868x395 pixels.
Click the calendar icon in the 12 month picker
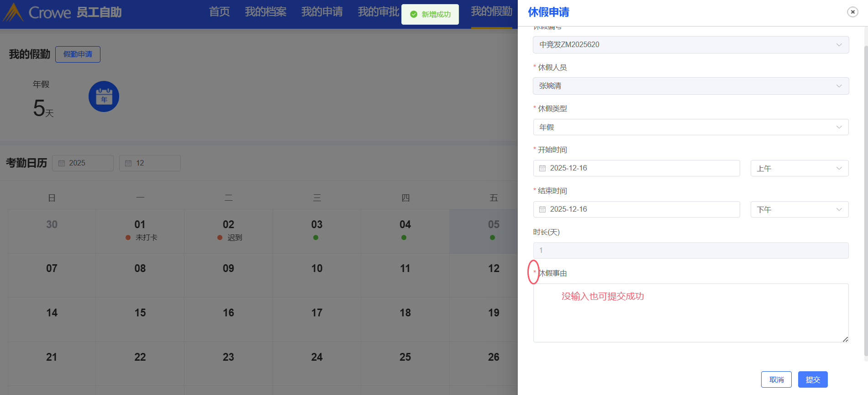coord(128,163)
